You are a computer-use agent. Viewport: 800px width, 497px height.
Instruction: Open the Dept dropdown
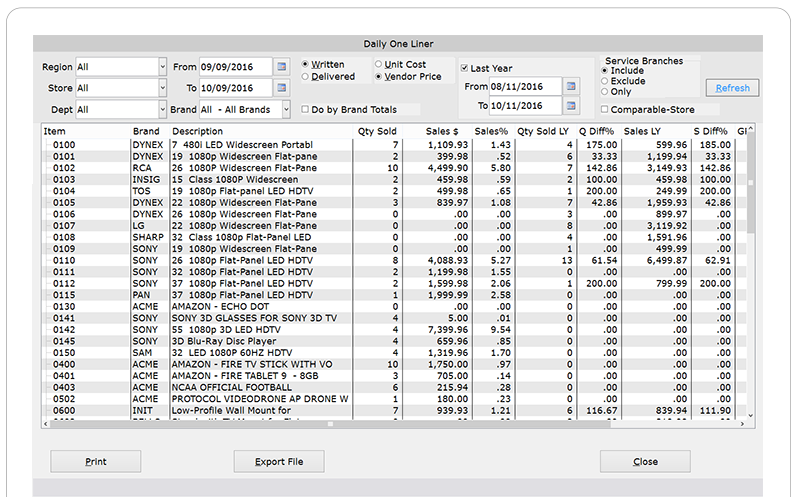[162, 109]
